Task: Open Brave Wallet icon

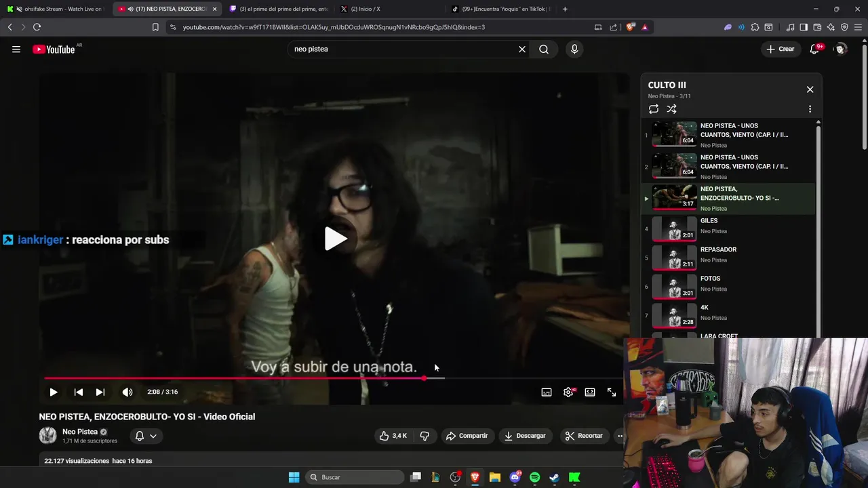Action: click(817, 27)
